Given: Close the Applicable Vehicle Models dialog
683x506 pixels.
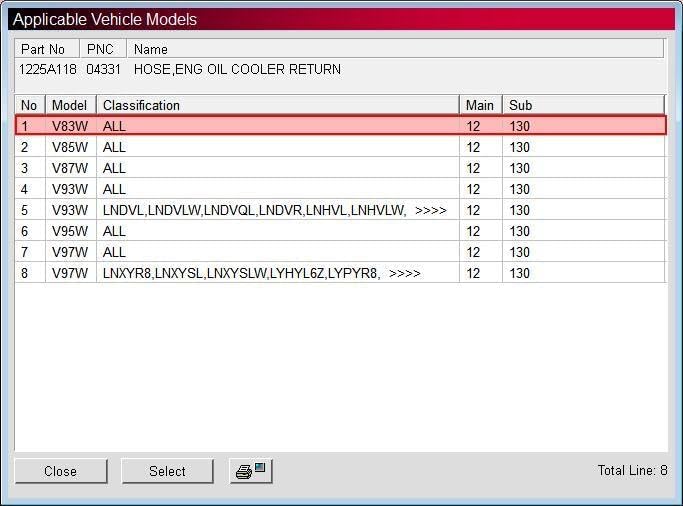Looking at the screenshot, I should 61,471.
